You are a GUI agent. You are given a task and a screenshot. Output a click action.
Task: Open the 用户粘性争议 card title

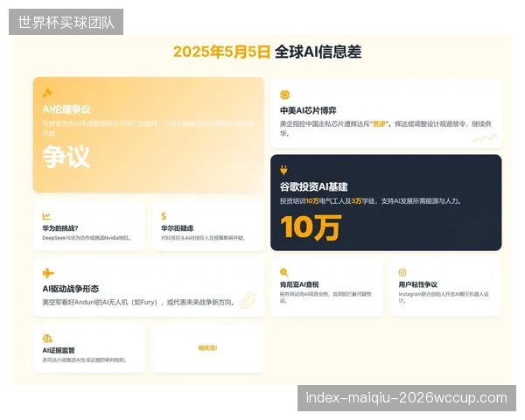[418, 284]
